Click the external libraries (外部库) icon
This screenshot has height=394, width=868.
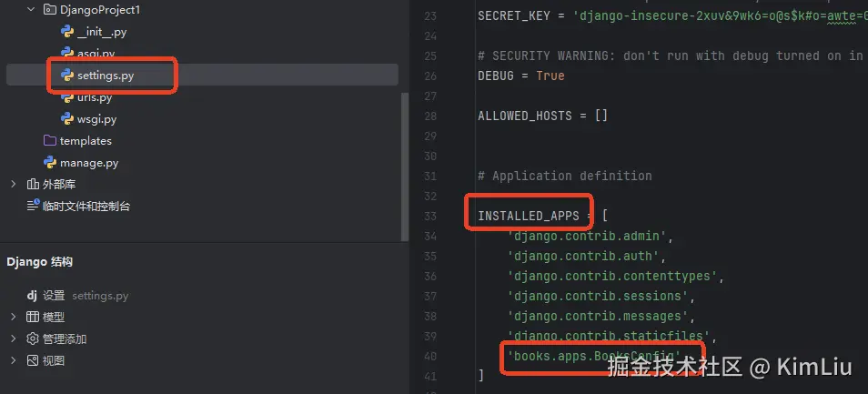33,185
